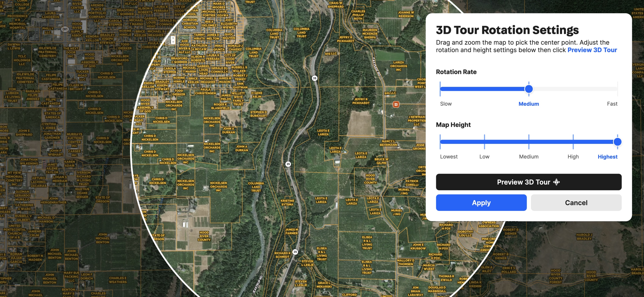Click the Stephen D Burkhart parcel label
Viewport: 644px width, 297px height.
click(258, 114)
